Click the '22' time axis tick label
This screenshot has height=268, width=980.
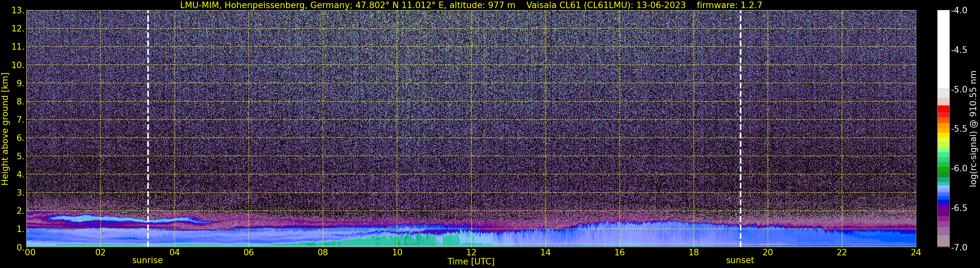(842, 252)
